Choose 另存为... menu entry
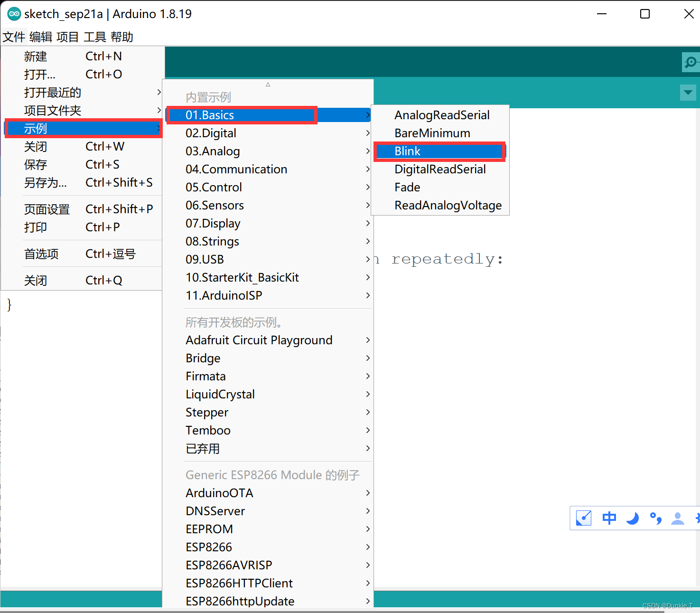 83,182
